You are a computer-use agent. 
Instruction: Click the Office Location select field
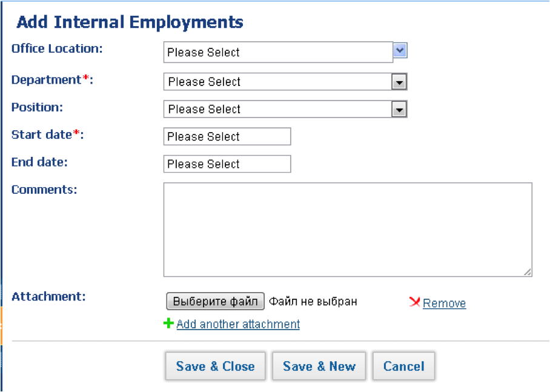point(278,52)
